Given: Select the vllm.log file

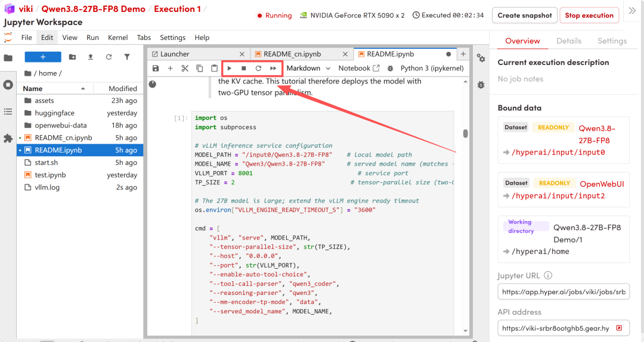Looking at the screenshot, I should [80, 187].
